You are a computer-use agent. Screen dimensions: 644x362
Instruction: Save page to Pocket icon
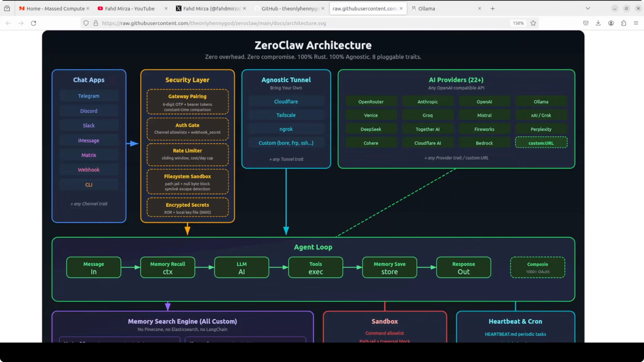click(x=586, y=23)
